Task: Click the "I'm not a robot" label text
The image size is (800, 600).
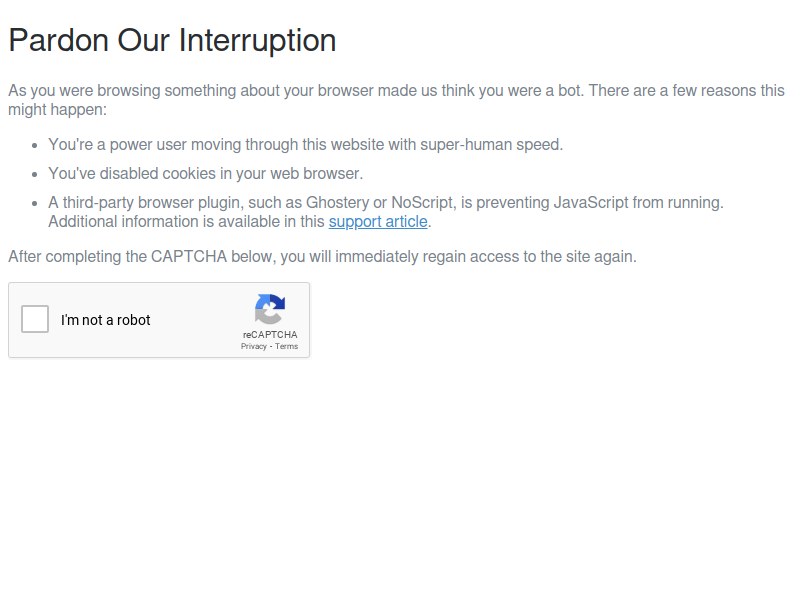Action: click(106, 320)
